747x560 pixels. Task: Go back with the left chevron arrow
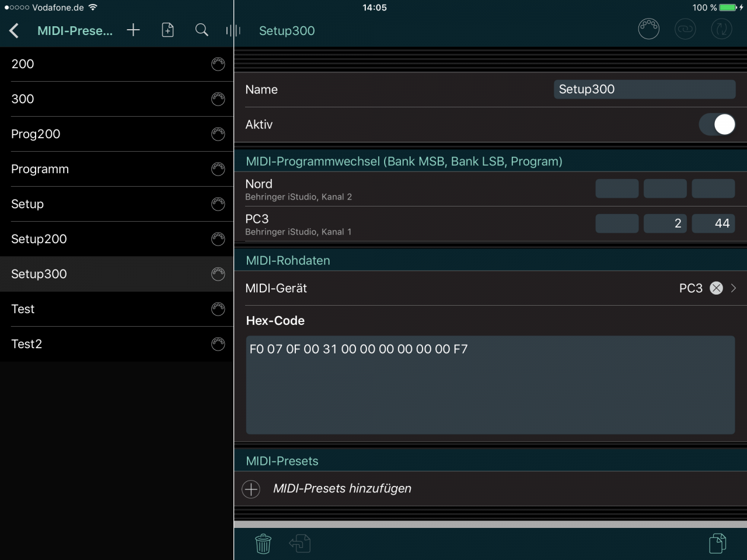click(x=14, y=30)
